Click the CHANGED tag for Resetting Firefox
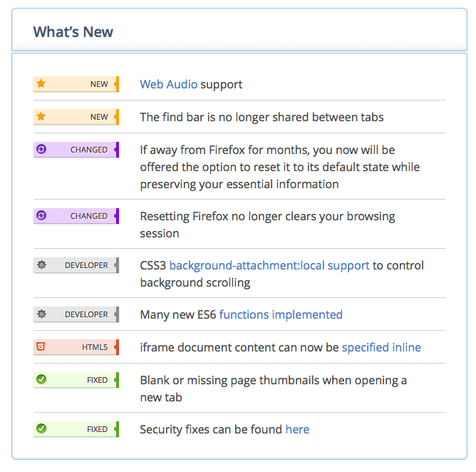This screenshot has width=476, height=472. pos(89,215)
